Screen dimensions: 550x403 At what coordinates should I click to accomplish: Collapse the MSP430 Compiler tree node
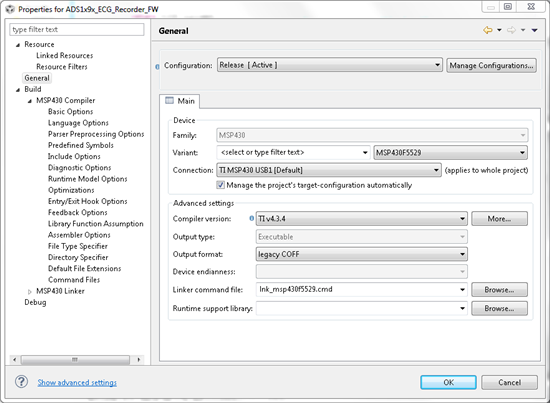[x=30, y=101]
